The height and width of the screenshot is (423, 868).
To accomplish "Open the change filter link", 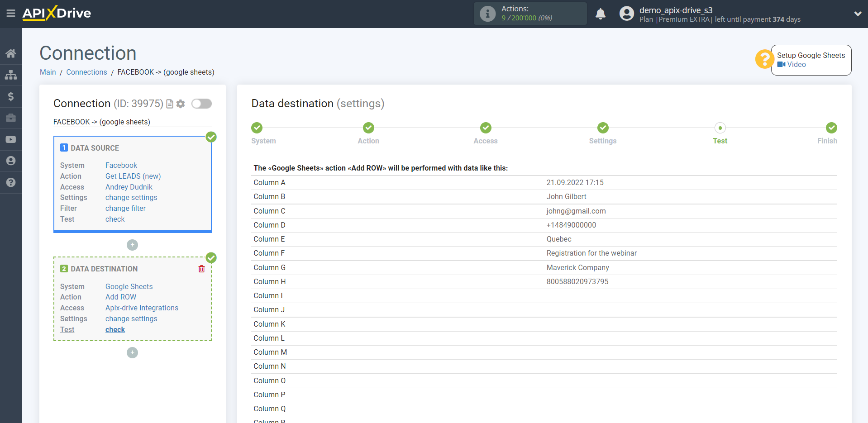I will [125, 209].
